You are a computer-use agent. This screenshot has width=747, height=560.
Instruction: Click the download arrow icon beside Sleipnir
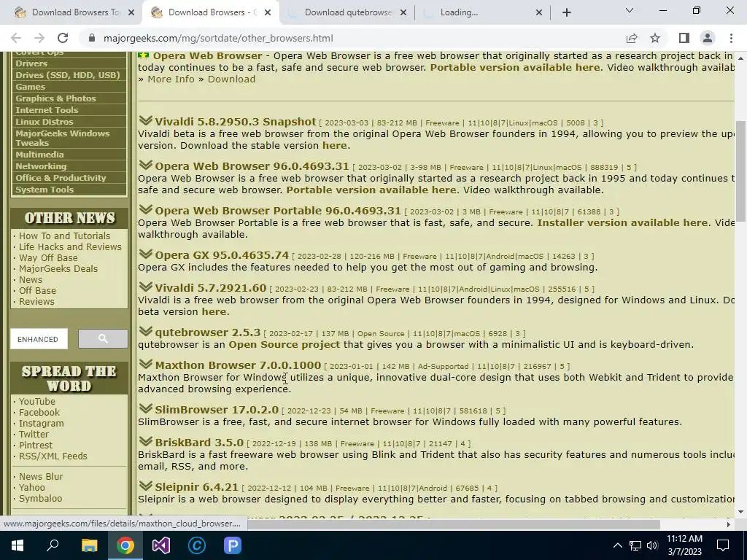145,486
